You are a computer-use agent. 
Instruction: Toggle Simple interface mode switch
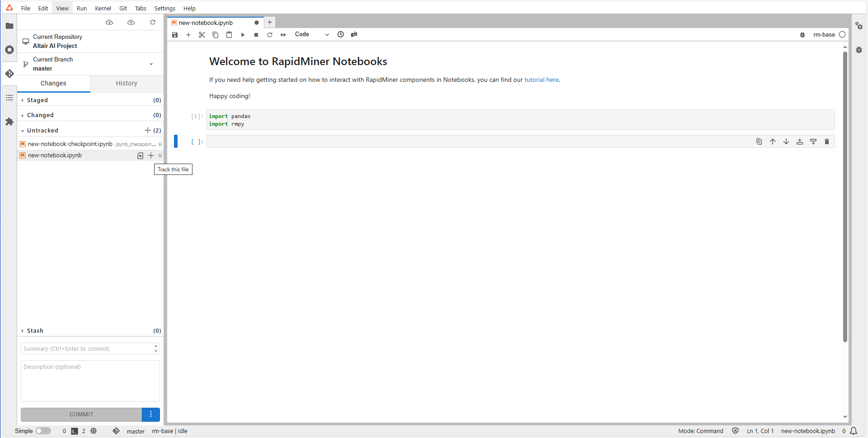tap(43, 431)
